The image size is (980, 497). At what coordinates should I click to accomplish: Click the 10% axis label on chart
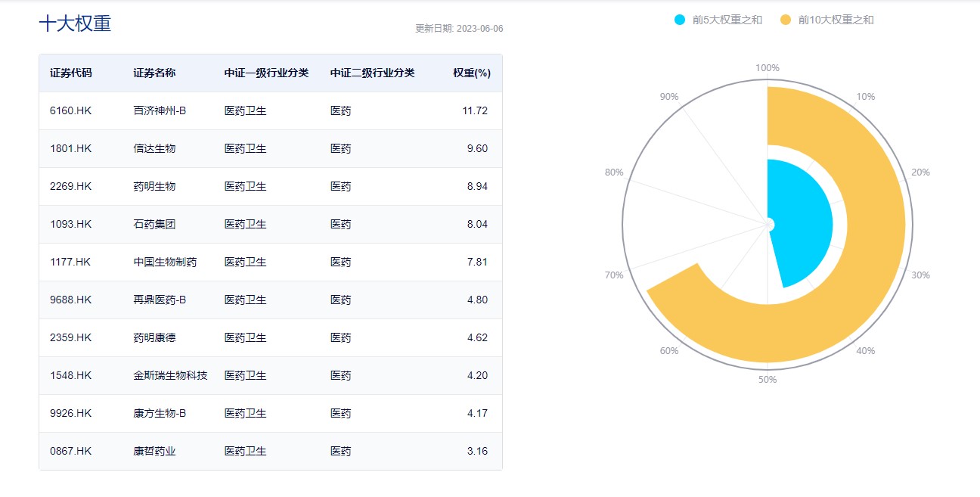866,97
